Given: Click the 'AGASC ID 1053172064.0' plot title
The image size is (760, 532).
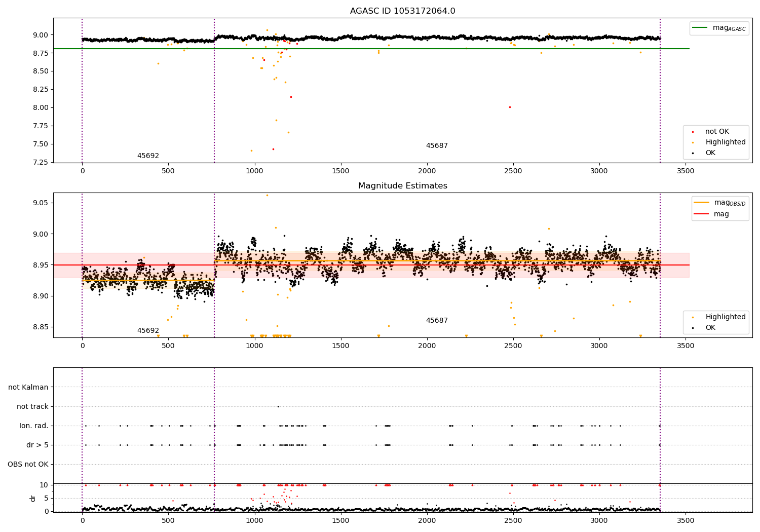Looking at the screenshot, I should point(402,11).
